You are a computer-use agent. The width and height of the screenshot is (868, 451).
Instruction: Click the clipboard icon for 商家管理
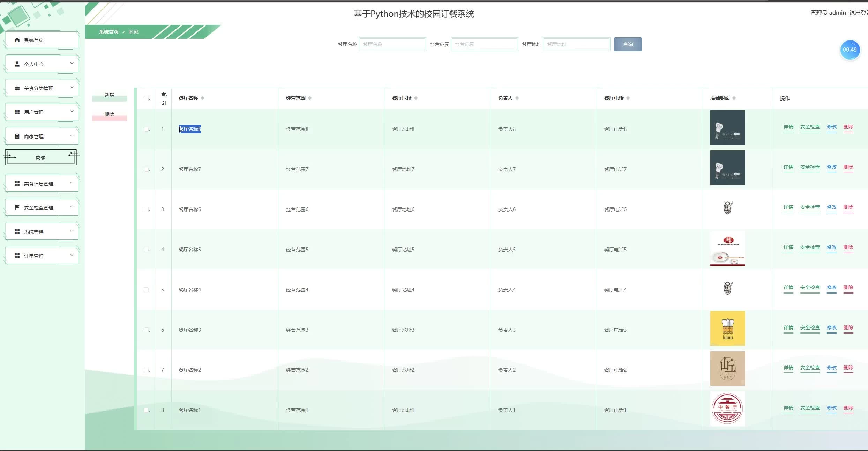[17, 136]
